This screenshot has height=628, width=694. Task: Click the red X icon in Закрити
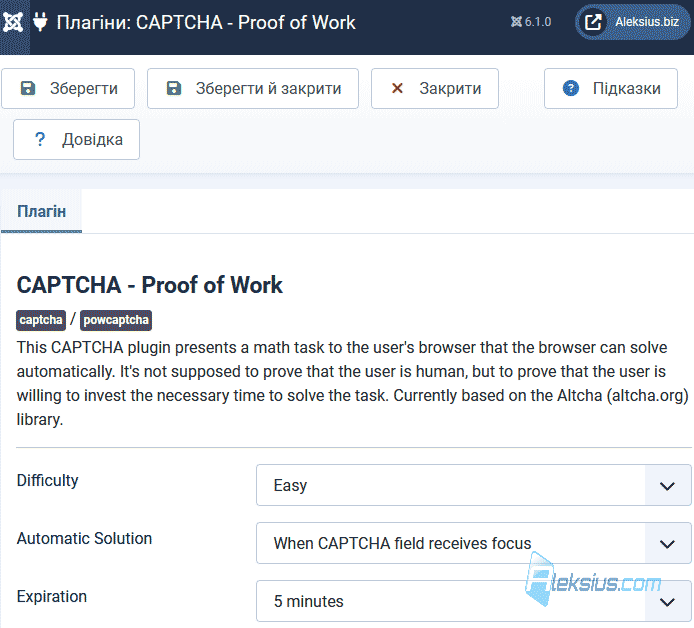click(397, 89)
